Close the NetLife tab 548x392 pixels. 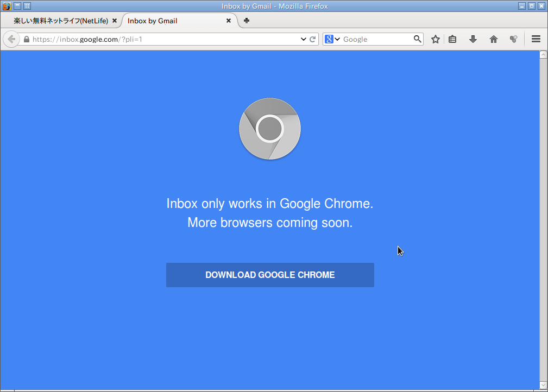pyautogui.click(x=114, y=21)
